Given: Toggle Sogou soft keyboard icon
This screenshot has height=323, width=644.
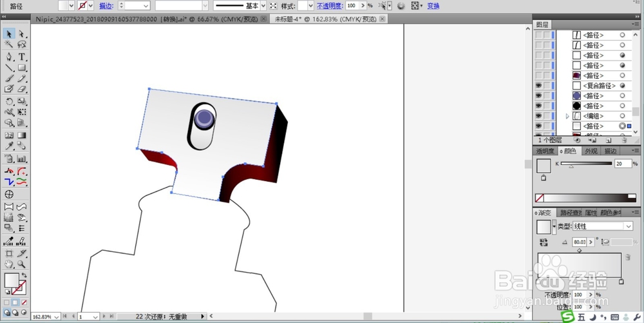Looking at the screenshot, I should point(615,317).
